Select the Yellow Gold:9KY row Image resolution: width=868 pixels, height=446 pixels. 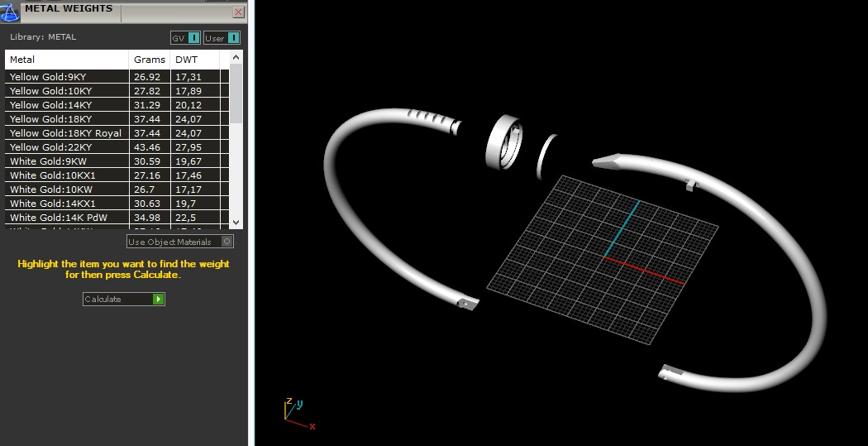point(117,76)
